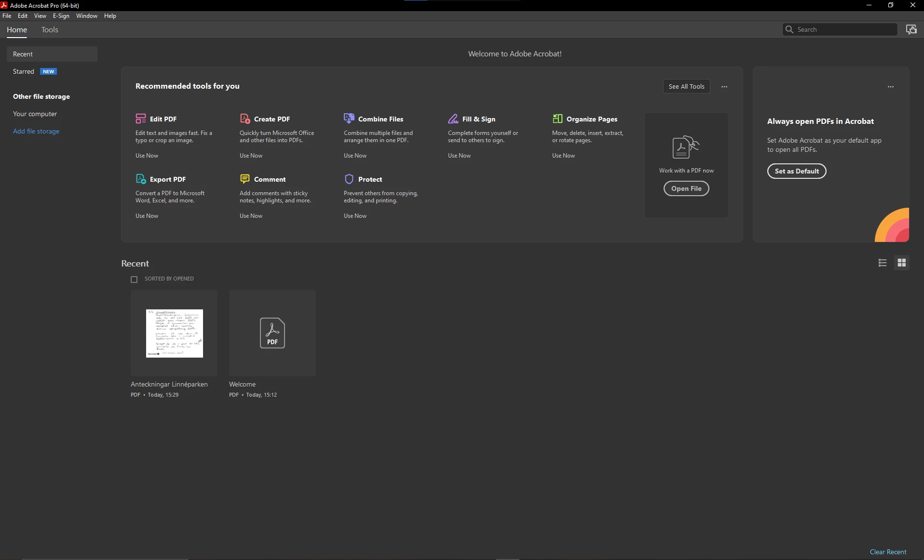The height and width of the screenshot is (560, 924).
Task: Open the Edit menu
Action: tap(23, 16)
